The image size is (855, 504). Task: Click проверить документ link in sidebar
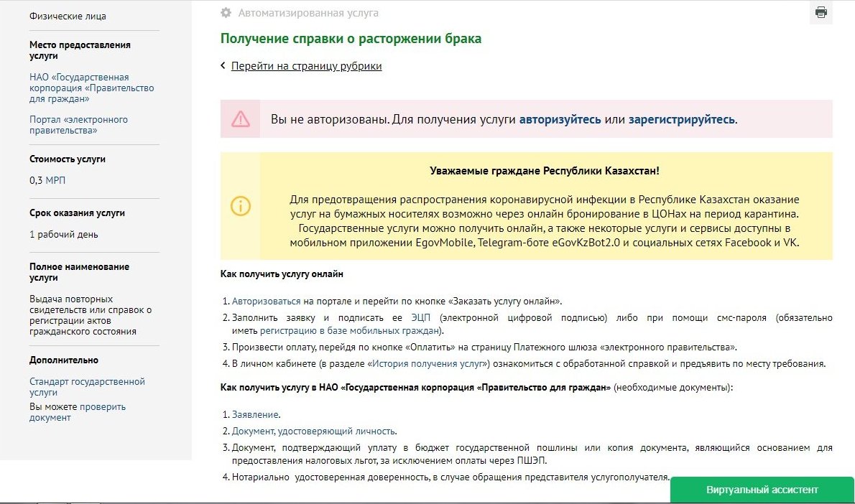101,407
